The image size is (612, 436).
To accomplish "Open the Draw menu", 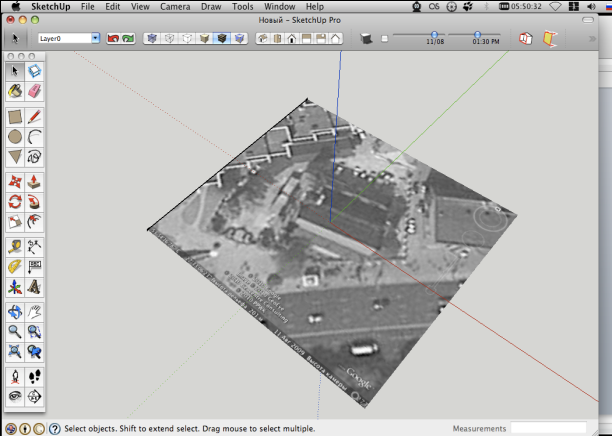I will pyautogui.click(x=209, y=6).
